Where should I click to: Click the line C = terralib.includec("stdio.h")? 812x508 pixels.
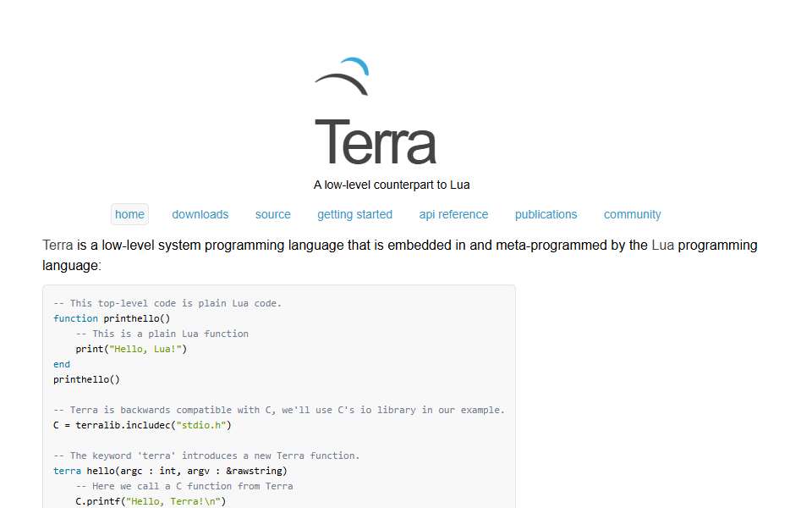coord(142,425)
